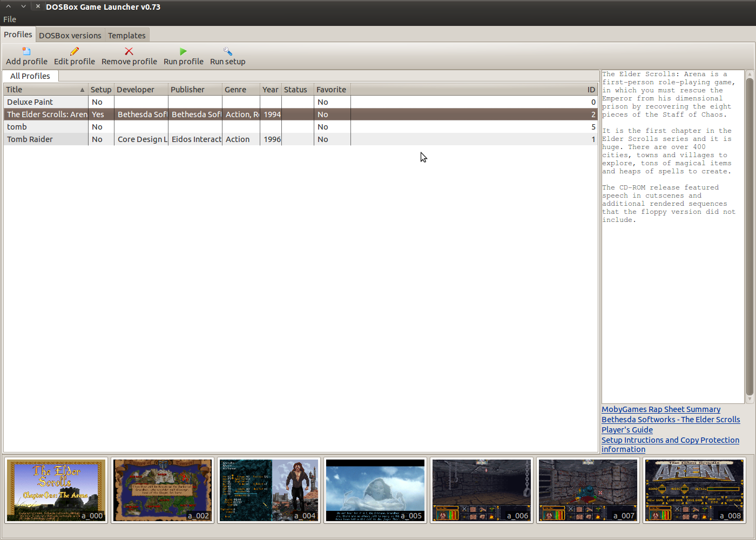Select the lowercase 'tomb' profile row
The height and width of the screenshot is (540, 756).
point(301,127)
